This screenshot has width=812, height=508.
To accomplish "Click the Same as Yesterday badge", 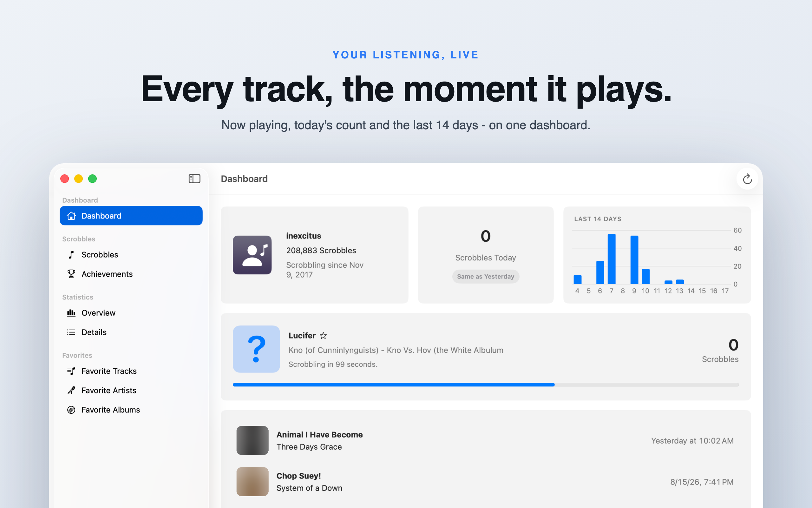I will click(x=486, y=277).
